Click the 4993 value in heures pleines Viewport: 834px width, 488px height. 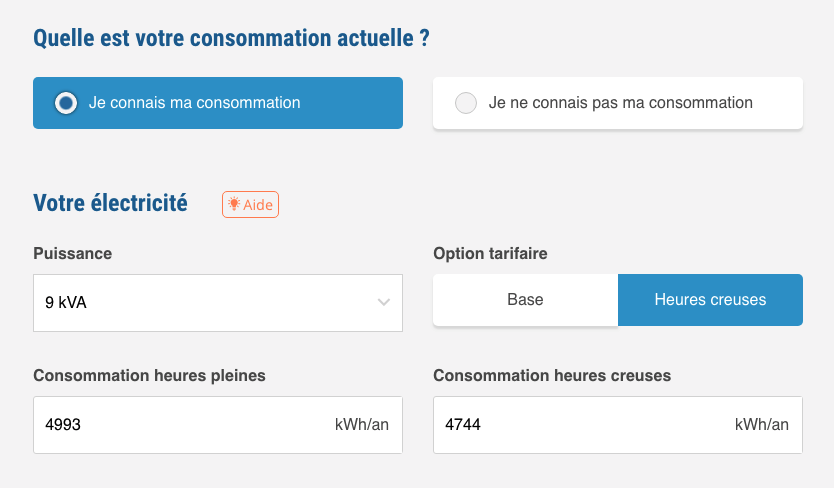point(63,424)
